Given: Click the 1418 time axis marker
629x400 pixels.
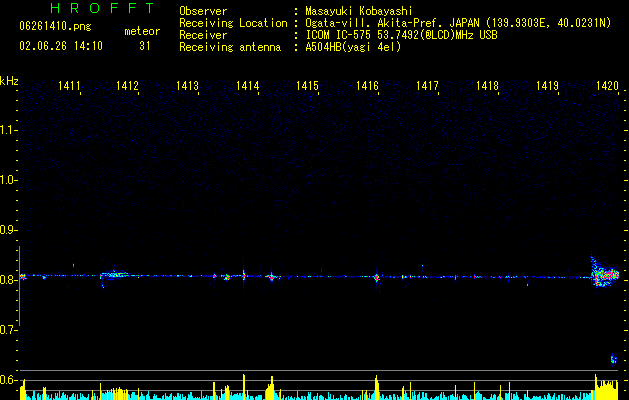Looking at the screenshot, I should [x=487, y=86].
